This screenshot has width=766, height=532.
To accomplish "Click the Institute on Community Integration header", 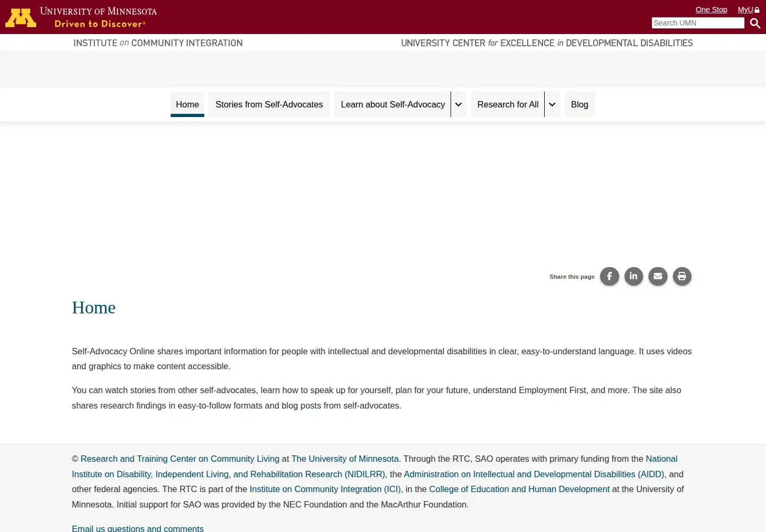I will pyautogui.click(x=158, y=43).
